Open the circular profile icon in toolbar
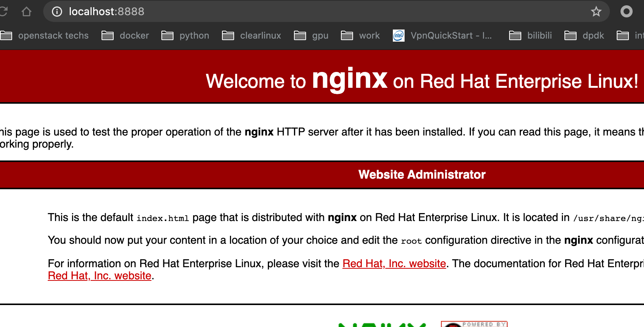This screenshot has width=644, height=327. [x=627, y=12]
